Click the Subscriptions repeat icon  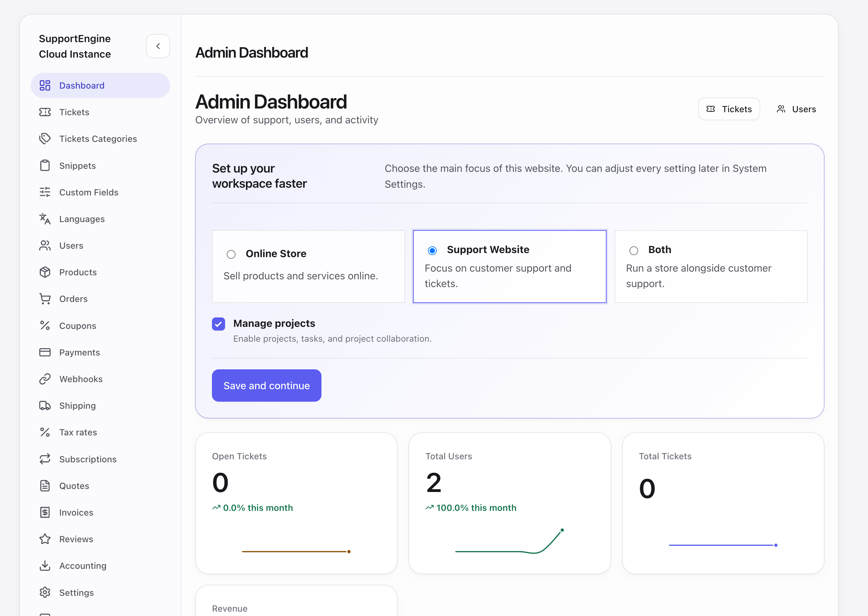[x=45, y=459]
